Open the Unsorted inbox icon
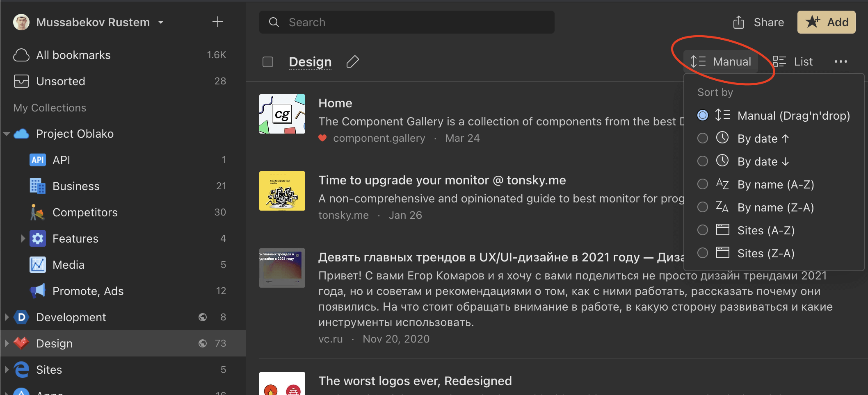Image resolution: width=868 pixels, height=395 pixels. pyautogui.click(x=21, y=81)
